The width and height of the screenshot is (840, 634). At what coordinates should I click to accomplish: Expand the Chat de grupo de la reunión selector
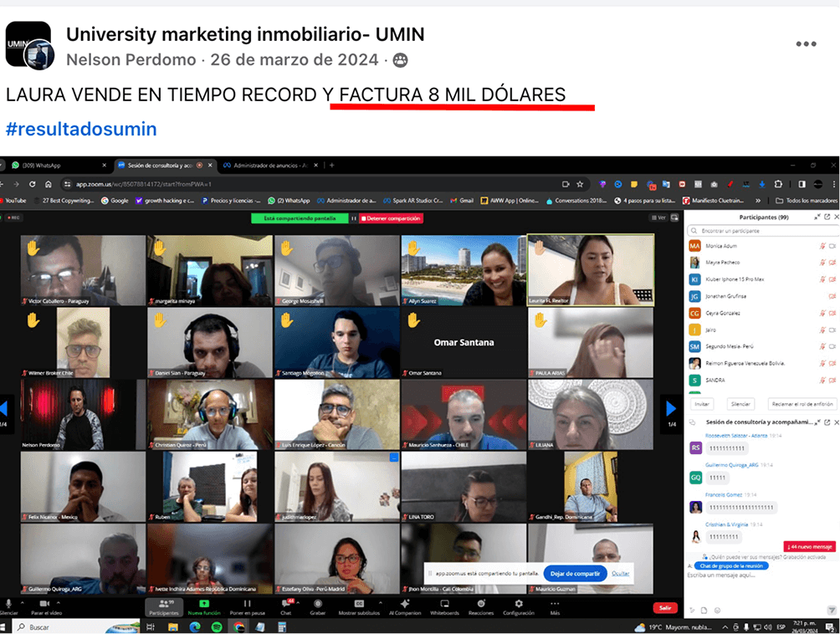pos(731,566)
